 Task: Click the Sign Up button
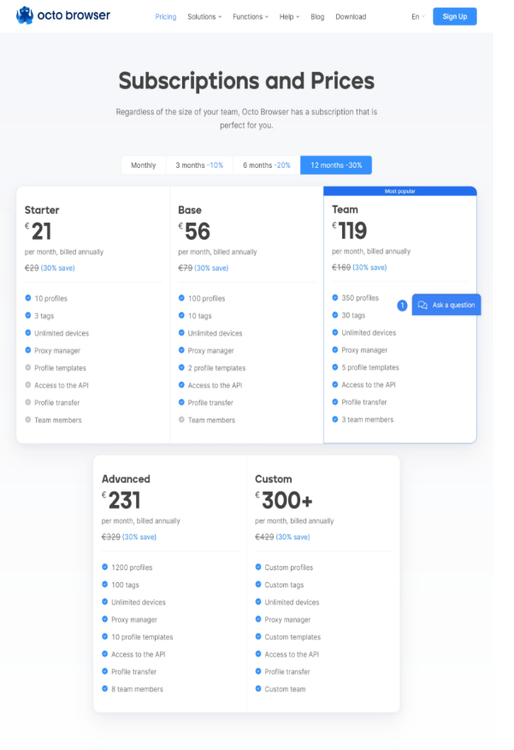455,16
